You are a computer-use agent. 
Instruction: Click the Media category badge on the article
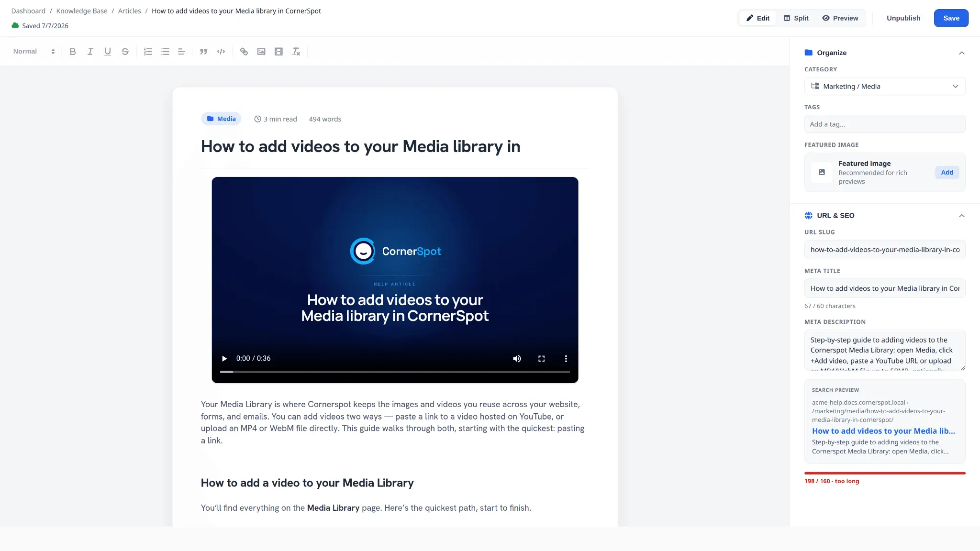click(x=221, y=119)
